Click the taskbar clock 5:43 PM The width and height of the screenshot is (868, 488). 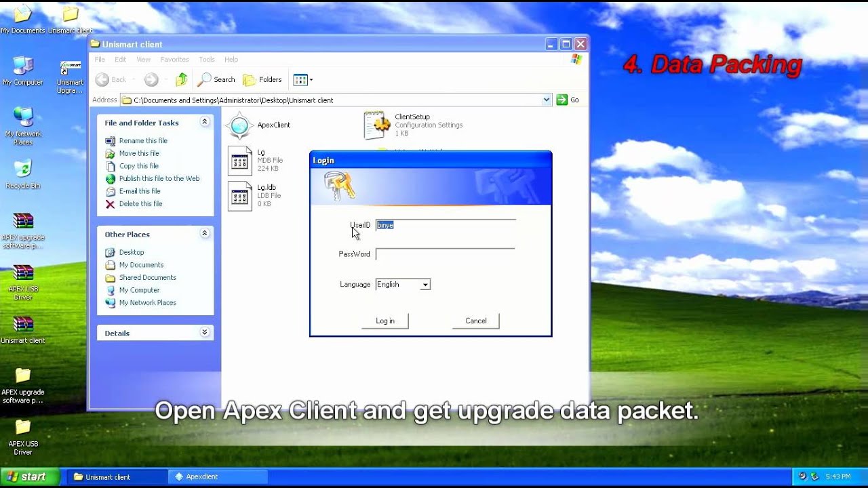pos(837,477)
